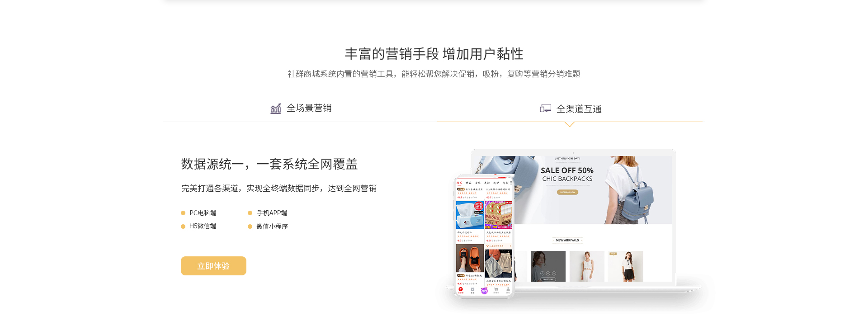
Task: Click the orange arrow under 全渠道互通 tab
Action: point(570,124)
